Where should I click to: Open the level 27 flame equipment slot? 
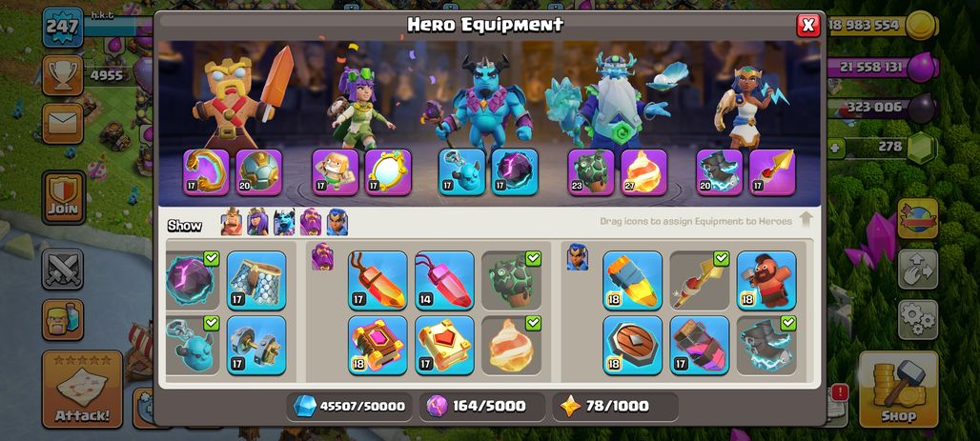[x=643, y=171]
